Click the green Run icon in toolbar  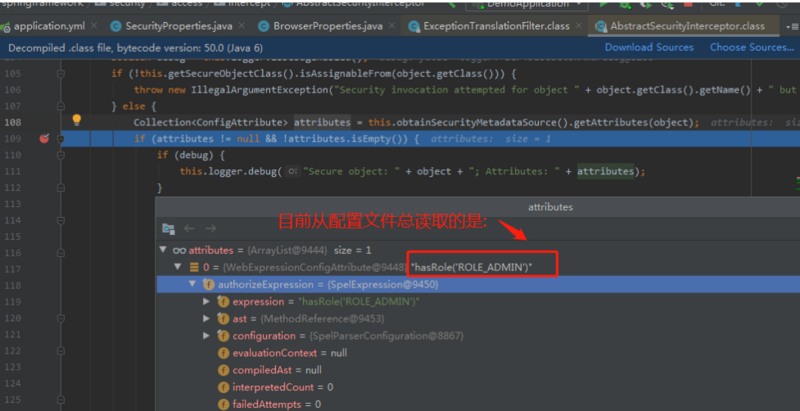(603, 4)
